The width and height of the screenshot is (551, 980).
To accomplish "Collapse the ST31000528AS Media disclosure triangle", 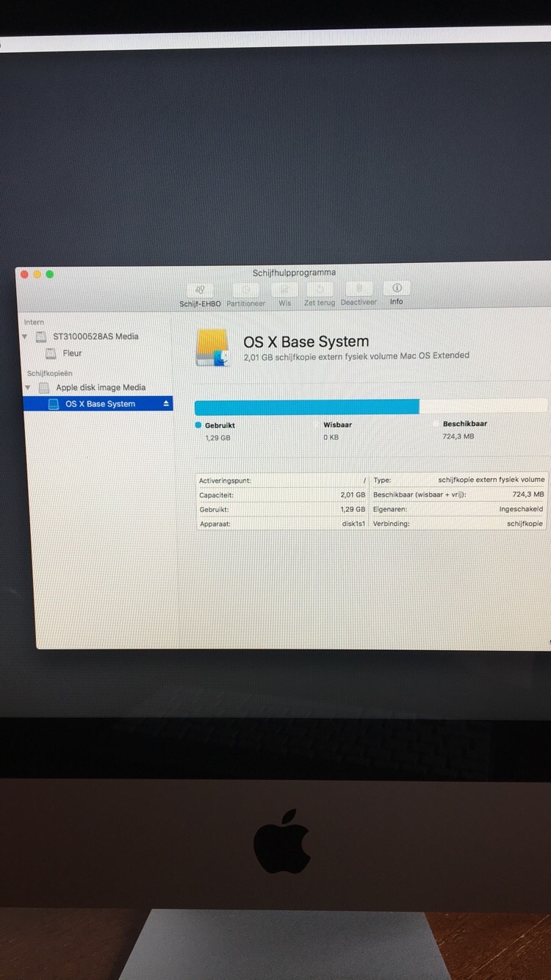I will point(25,336).
